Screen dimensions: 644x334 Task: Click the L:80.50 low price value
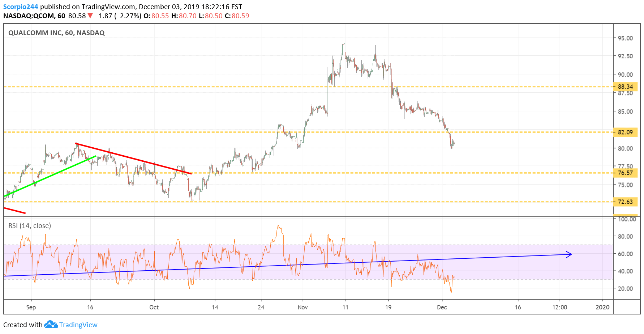[210, 16]
